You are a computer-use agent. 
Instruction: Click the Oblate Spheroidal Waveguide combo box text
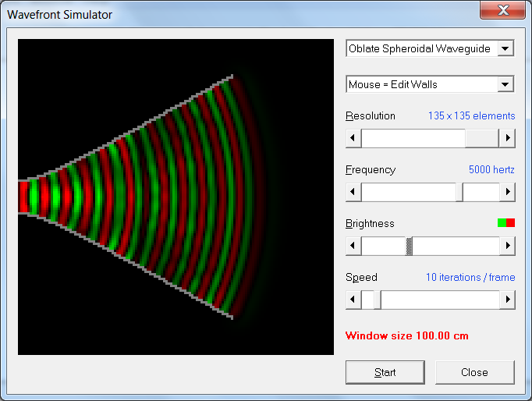[420, 48]
